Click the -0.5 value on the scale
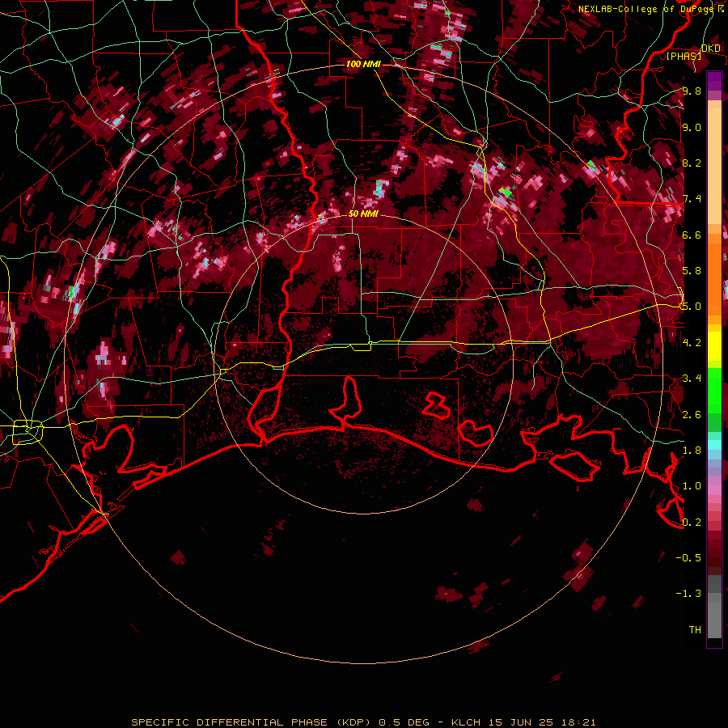This screenshot has height=728, width=728. pyautogui.click(x=688, y=557)
